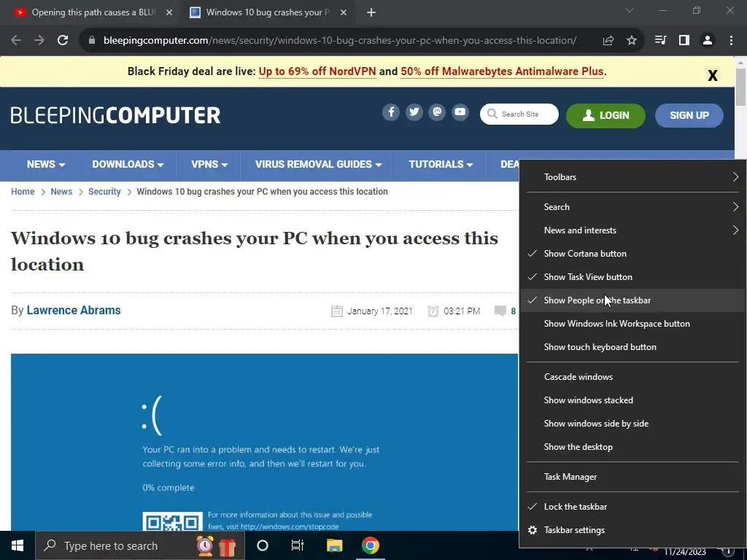Screen dimensions: 747x560
Task: Open the 69% off NordVPN deal link
Action: tap(317, 71)
